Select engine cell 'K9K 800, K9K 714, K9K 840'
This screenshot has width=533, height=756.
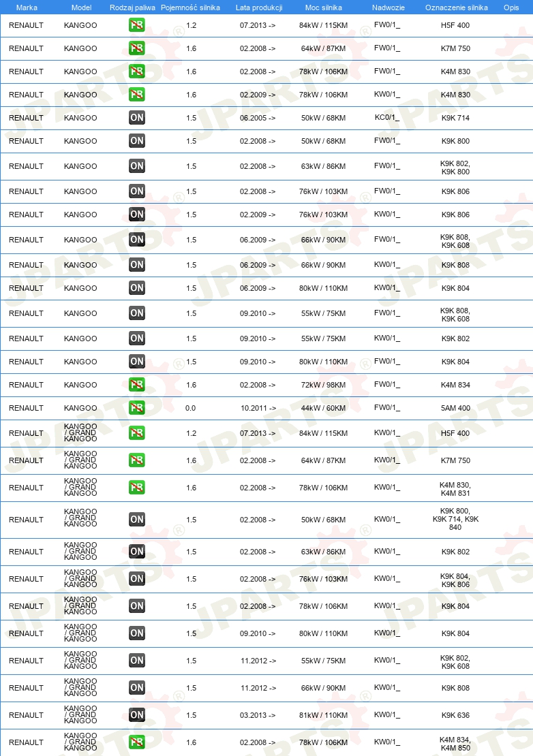[455, 519]
